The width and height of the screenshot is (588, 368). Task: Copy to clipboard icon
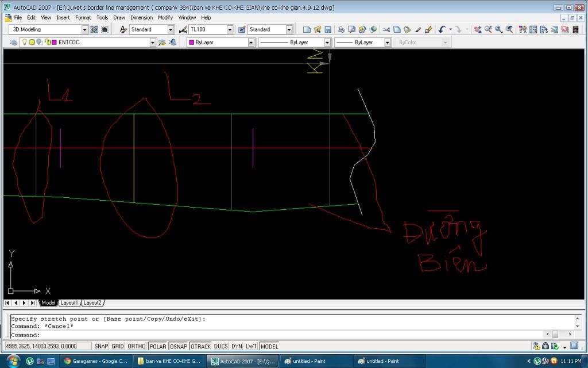coord(397,29)
